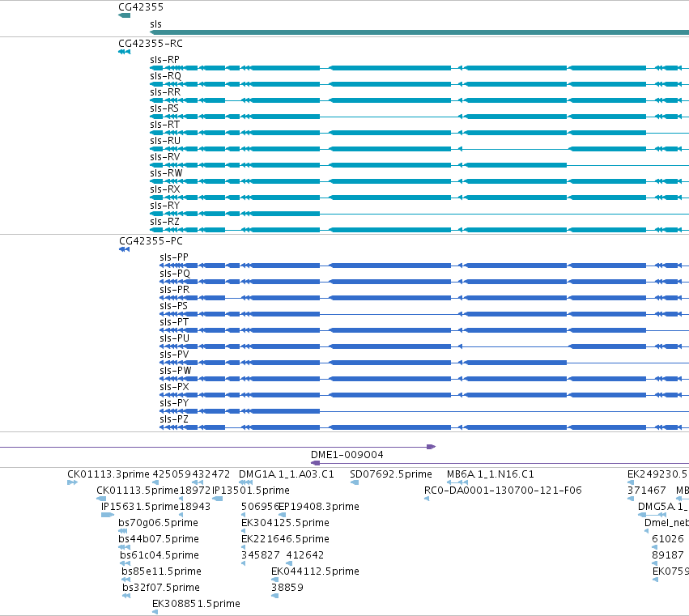
Task: Click the CG42355-PC protein label
Action: (x=151, y=241)
